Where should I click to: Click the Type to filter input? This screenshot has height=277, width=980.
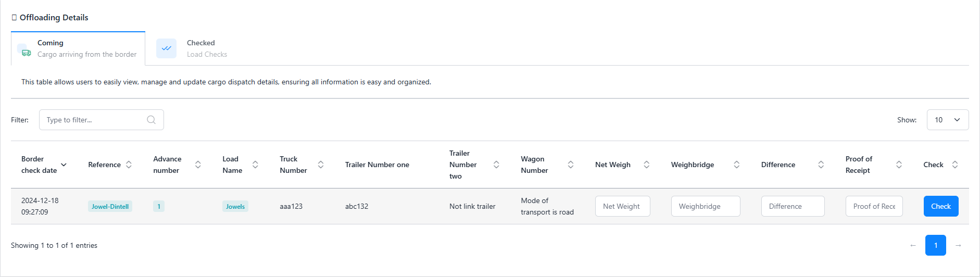[94, 120]
